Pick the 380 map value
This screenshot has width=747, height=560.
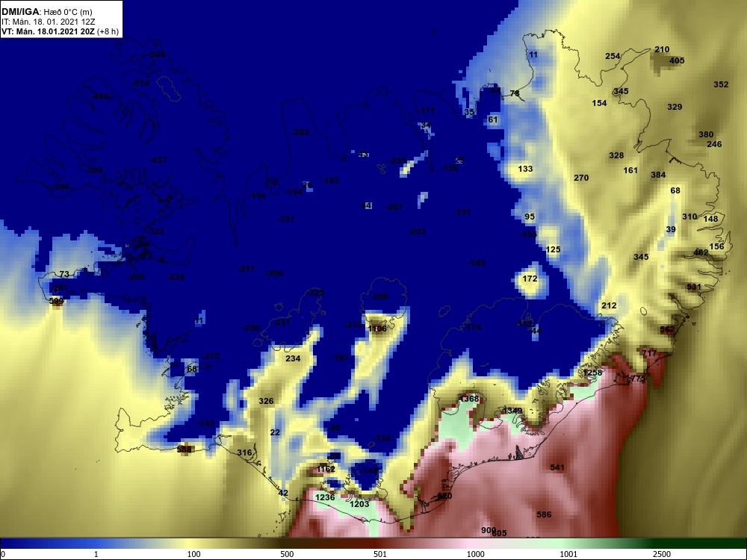706,134
